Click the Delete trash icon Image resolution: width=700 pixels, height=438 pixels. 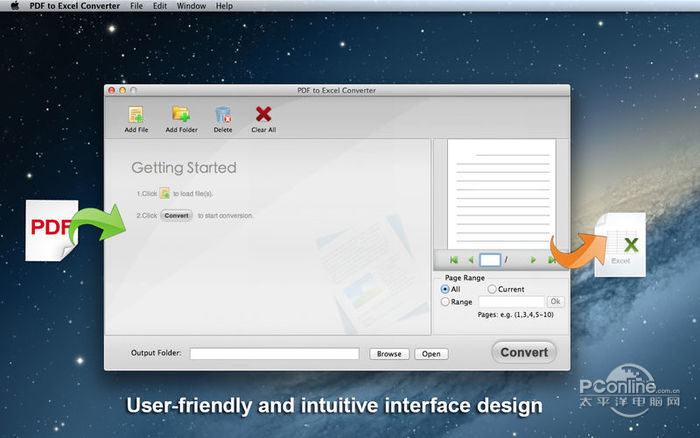point(223,115)
